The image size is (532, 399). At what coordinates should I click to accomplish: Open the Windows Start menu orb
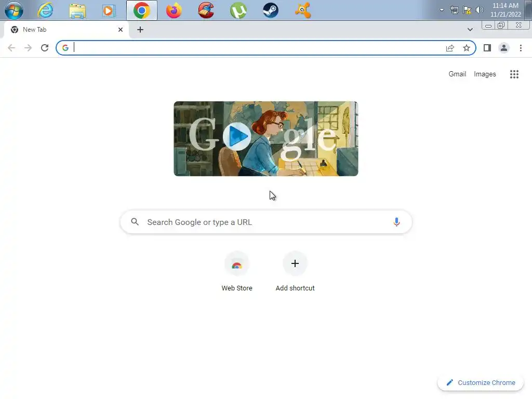point(14,10)
